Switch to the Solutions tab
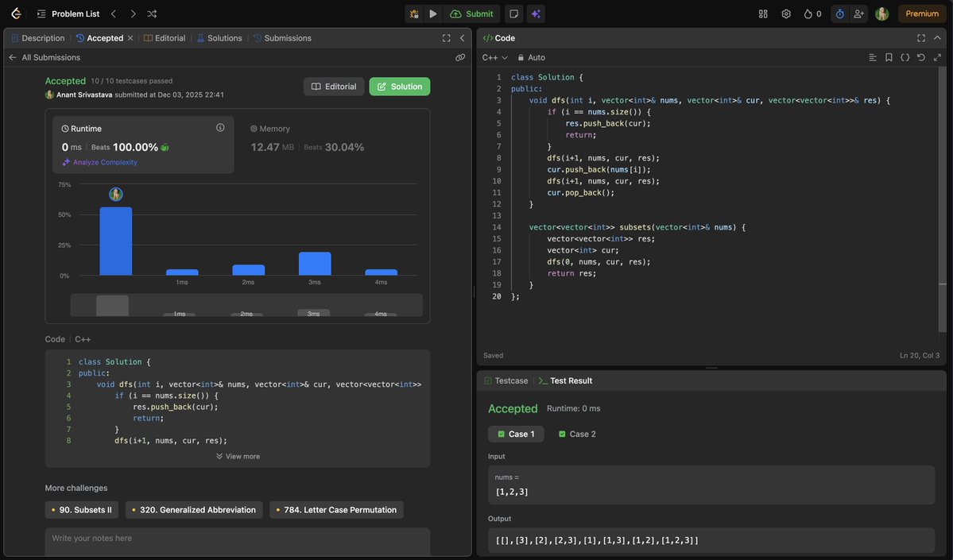This screenshot has width=953, height=560. pos(219,37)
